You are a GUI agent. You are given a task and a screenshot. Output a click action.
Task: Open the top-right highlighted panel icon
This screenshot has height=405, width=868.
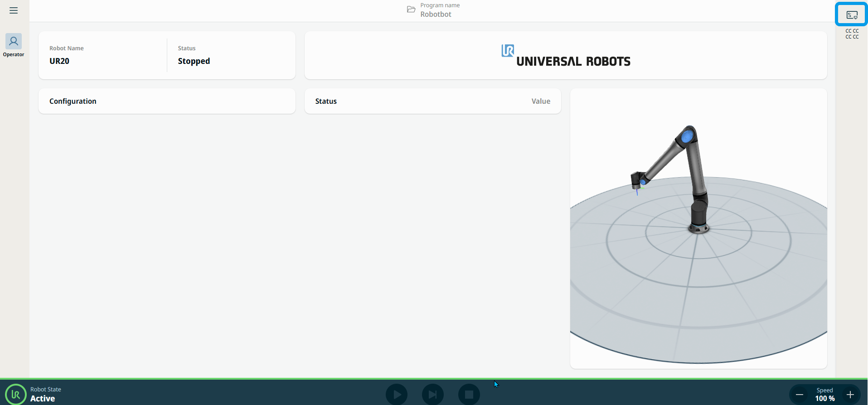pos(852,15)
